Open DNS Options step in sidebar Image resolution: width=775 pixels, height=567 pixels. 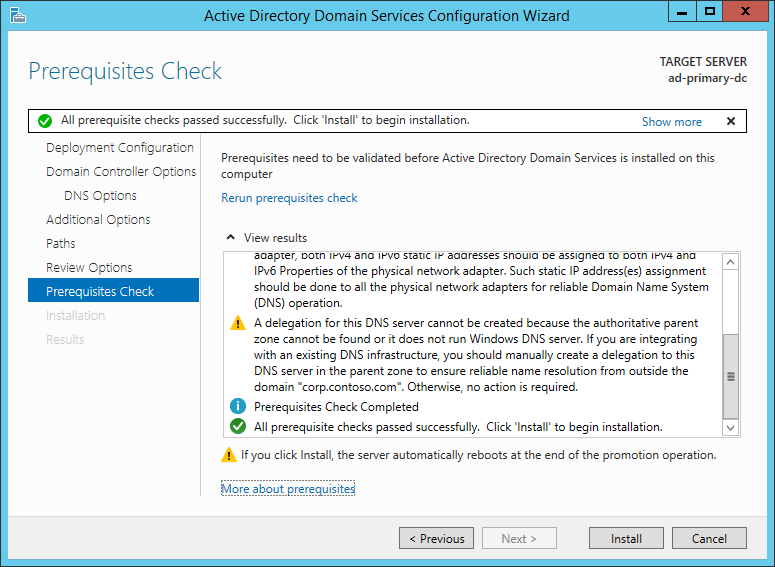[100, 196]
